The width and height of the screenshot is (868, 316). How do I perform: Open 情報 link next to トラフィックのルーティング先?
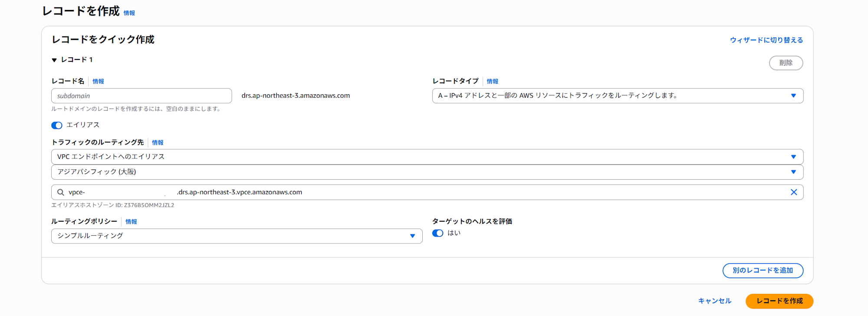158,143
